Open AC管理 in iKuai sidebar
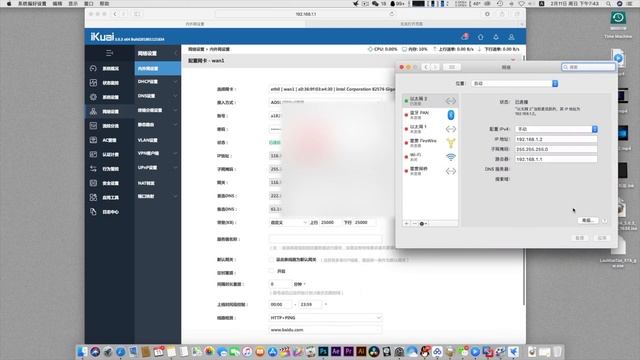The height and width of the screenshot is (360, 640). click(109, 140)
